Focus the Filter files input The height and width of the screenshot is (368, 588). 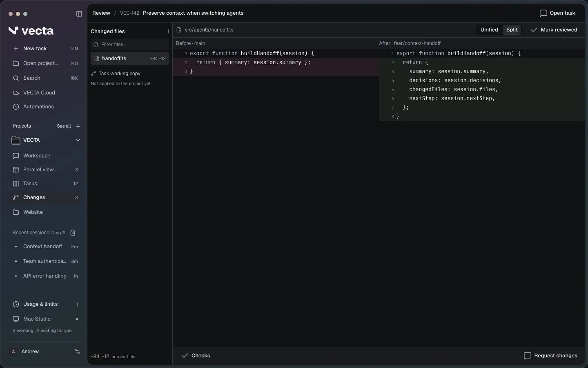(x=130, y=45)
